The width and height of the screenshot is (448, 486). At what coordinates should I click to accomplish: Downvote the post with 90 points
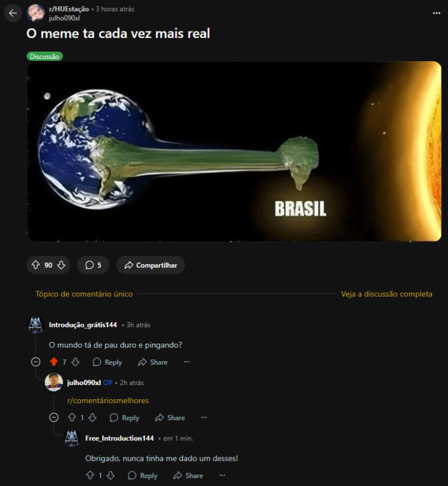click(61, 265)
